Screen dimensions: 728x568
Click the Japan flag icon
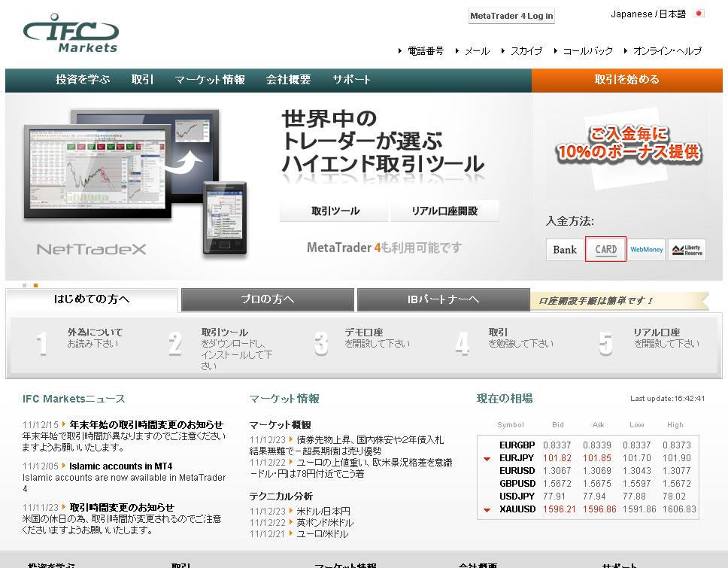tap(699, 14)
